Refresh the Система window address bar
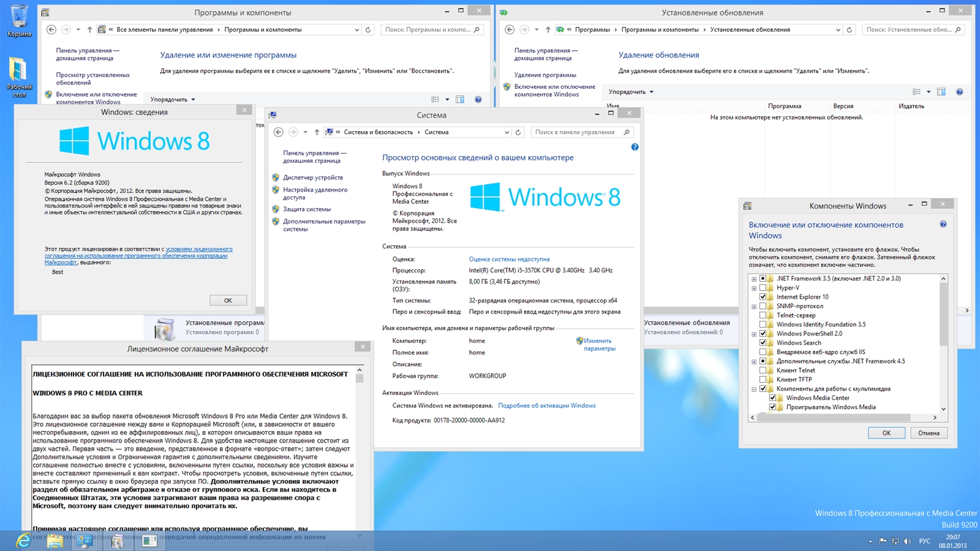The height and width of the screenshot is (551, 980). click(x=518, y=132)
